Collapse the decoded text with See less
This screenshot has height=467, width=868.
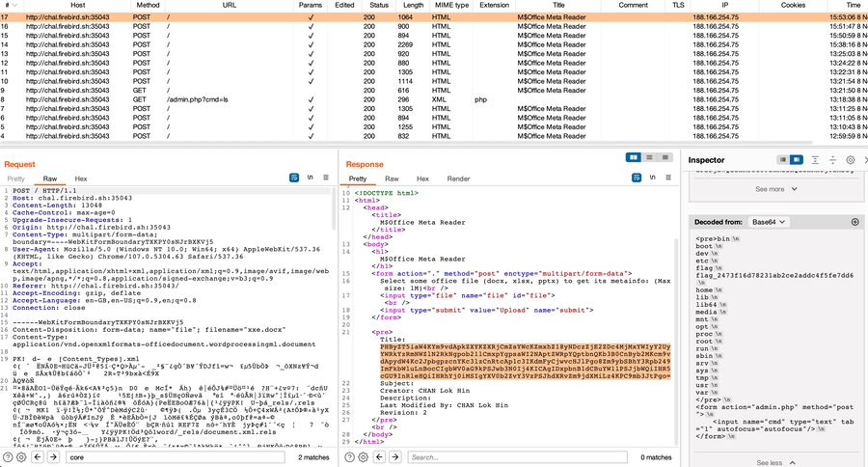pyautogui.click(x=776, y=462)
